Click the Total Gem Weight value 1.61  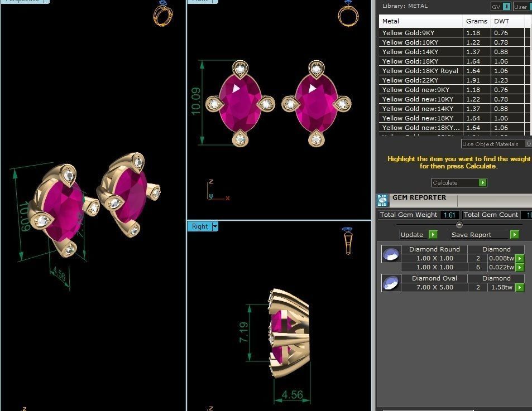449,215
